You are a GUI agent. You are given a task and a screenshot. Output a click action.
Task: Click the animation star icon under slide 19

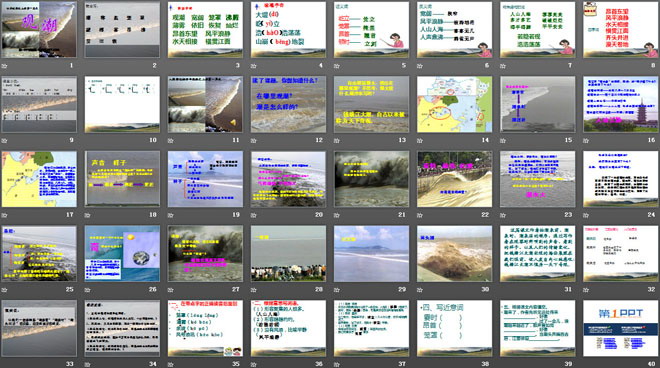click(170, 215)
